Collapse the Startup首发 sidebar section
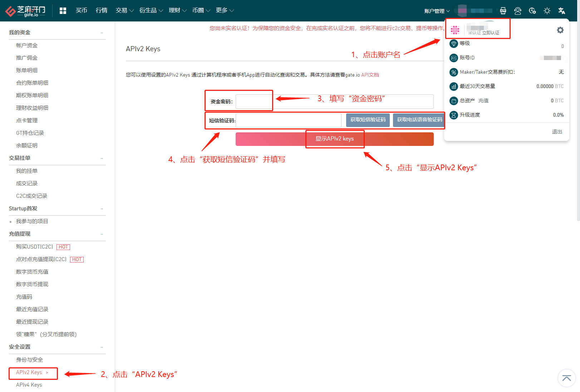This screenshot has width=580, height=392. (102, 209)
